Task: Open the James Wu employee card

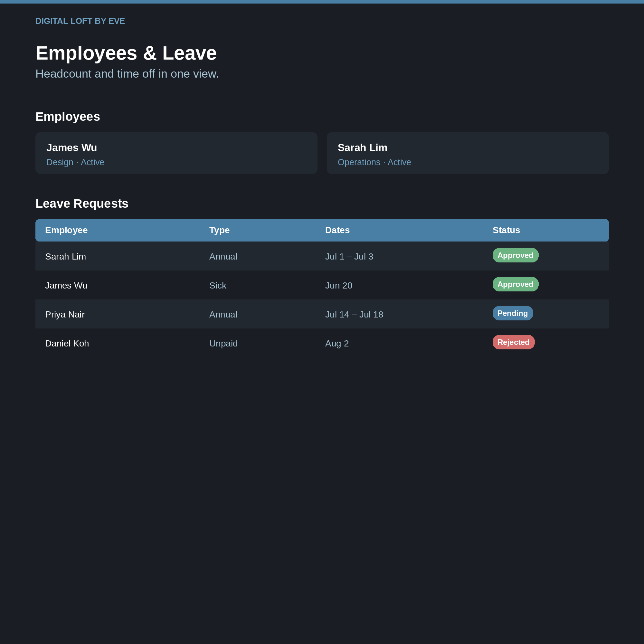Action: tap(176, 153)
